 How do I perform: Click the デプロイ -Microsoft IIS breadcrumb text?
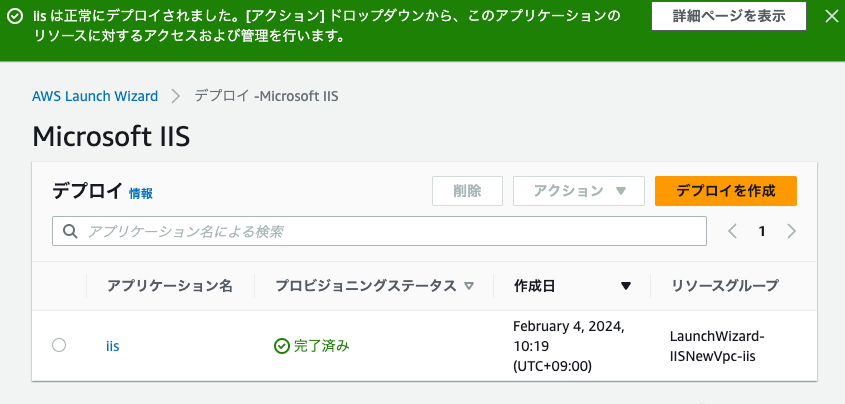click(x=266, y=96)
